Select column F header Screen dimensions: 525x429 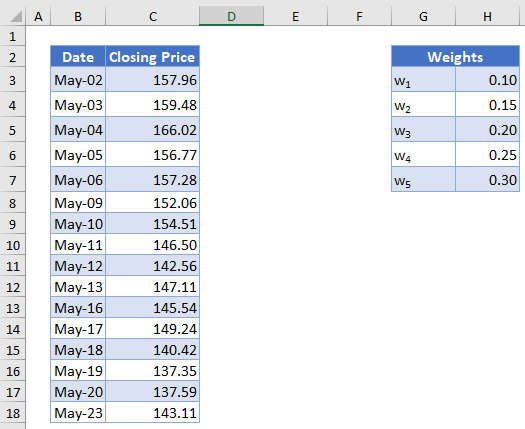tap(359, 16)
